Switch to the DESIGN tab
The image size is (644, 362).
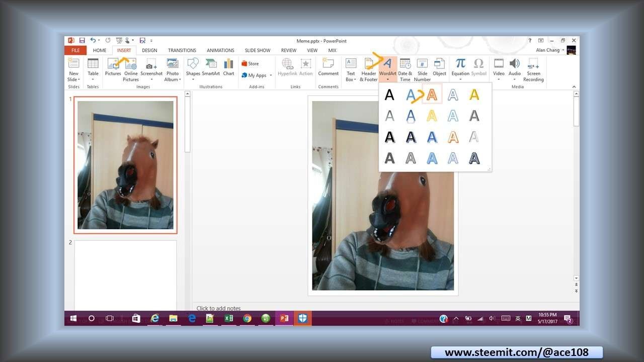(149, 50)
